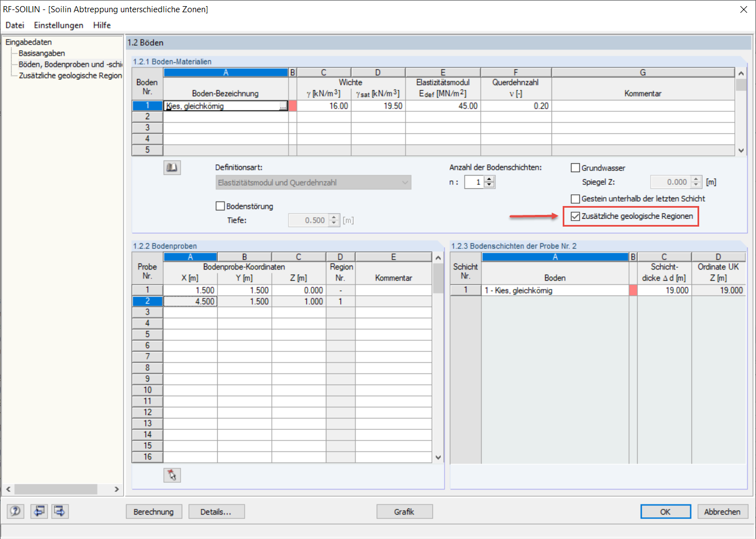Screen dimensions: 756x539
Task: Click the Tiefe input field showing 0.500
Action: click(309, 220)
